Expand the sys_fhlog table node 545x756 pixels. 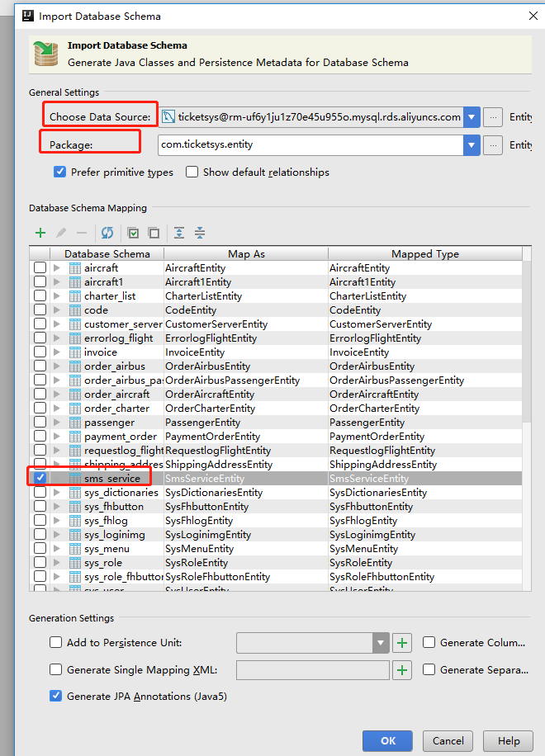pyautogui.click(x=57, y=521)
